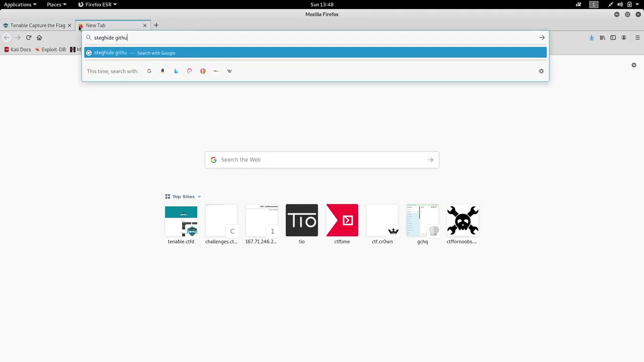Search this time with Google

pos(149,71)
